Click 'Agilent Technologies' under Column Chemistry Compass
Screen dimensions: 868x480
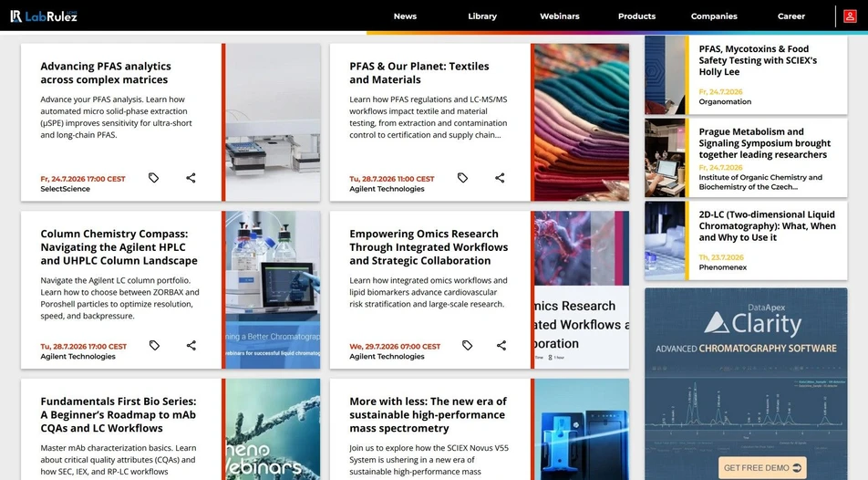coord(77,357)
